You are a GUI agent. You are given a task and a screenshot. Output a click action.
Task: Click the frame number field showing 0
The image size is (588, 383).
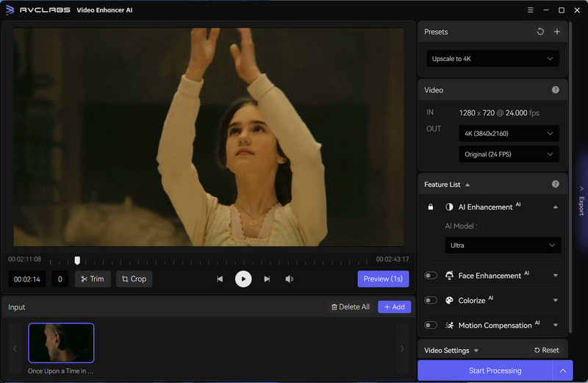pos(60,279)
